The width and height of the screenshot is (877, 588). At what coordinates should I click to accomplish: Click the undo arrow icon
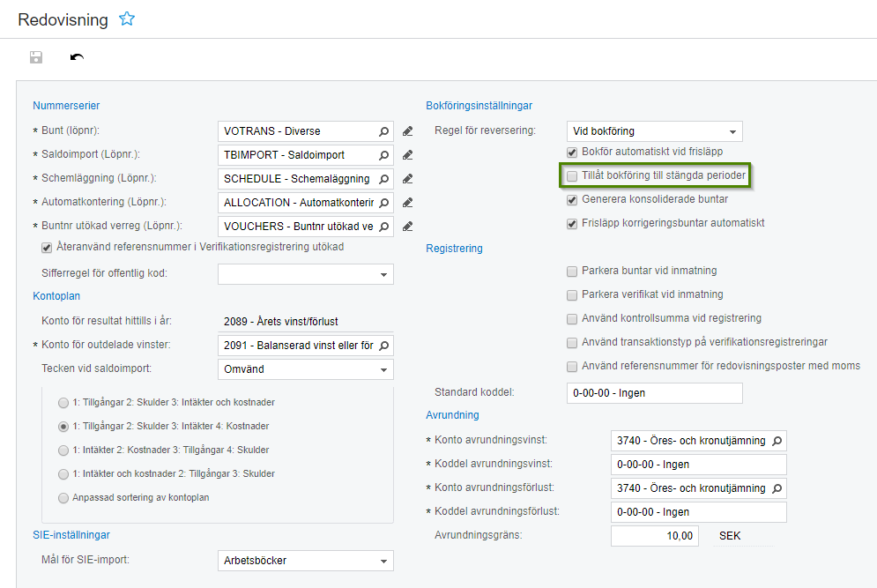tap(77, 57)
